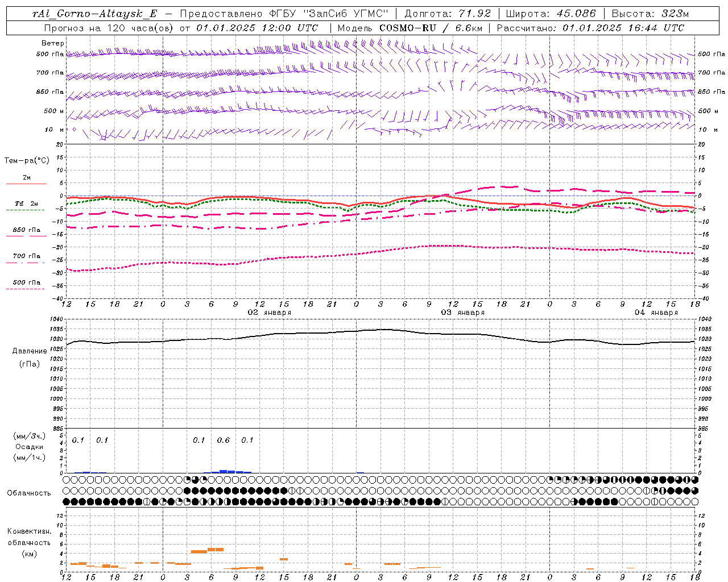Viewport: 728px width, 582px height.
Task: Click the computed time "Рассчитано: 01.01.2025 16:44 UTC"
Action: point(590,28)
